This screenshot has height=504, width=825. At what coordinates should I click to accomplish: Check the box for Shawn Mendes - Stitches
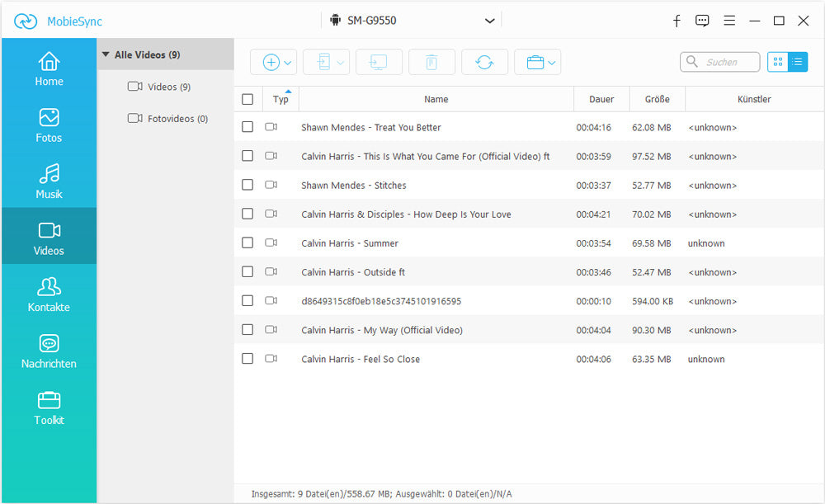coord(247,186)
